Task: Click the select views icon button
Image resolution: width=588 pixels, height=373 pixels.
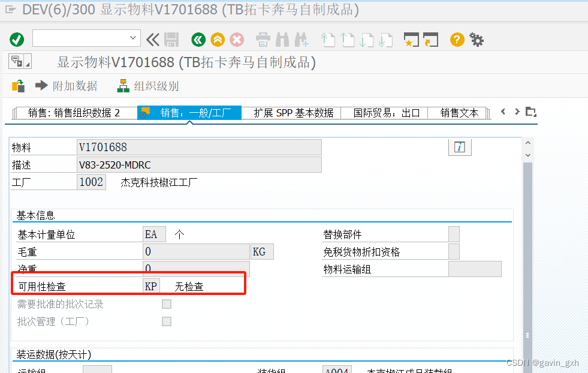Action: pos(20,62)
